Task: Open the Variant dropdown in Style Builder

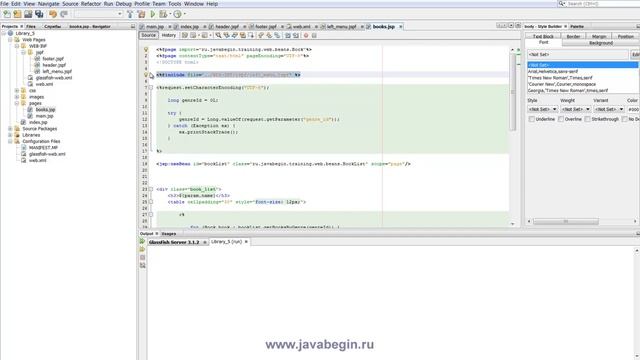Action: (x=609, y=109)
